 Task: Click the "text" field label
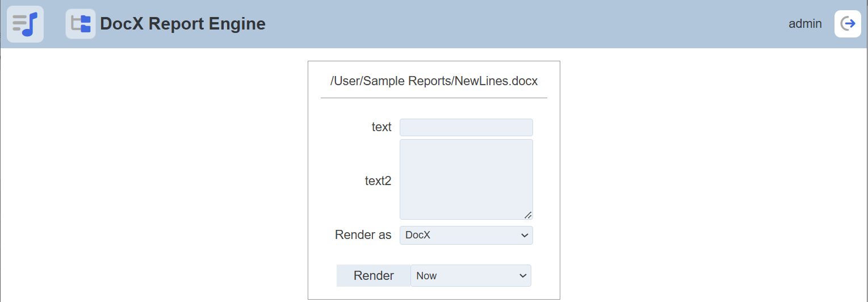click(381, 127)
